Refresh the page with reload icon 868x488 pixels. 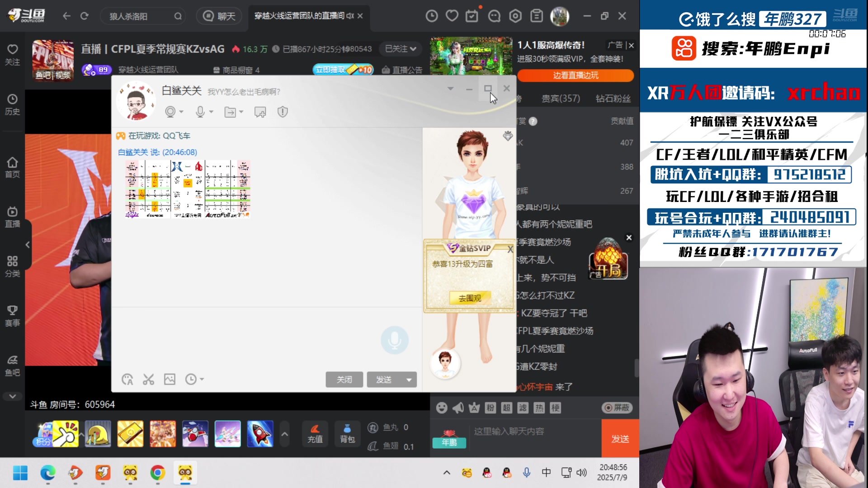click(85, 16)
